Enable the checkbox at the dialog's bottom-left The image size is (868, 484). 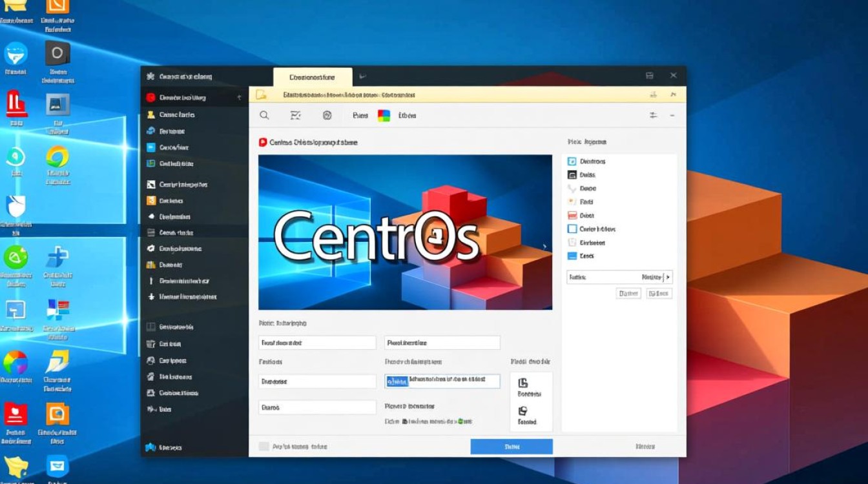coord(263,446)
